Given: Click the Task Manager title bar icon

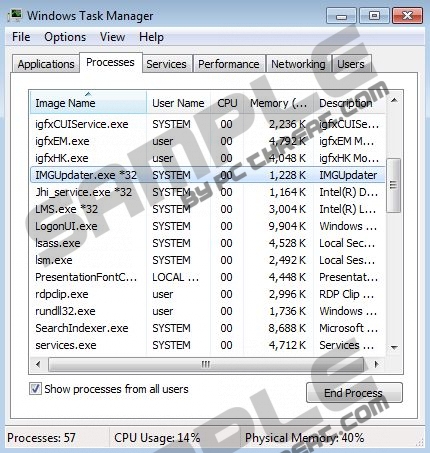Looking at the screenshot, I should coord(15,16).
